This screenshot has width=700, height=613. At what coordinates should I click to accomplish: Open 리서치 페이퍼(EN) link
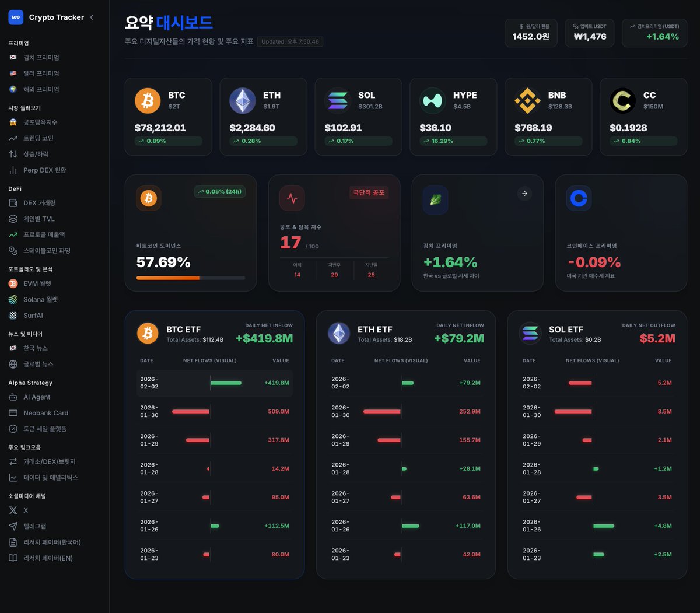[41, 558]
